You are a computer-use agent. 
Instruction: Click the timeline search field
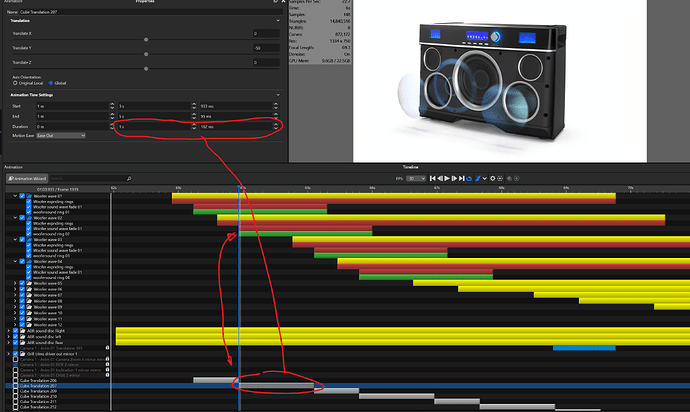[87, 178]
